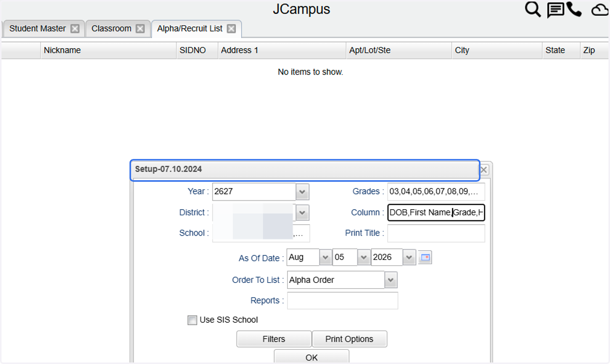Open the month dropdown showing Aug

click(x=325, y=257)
